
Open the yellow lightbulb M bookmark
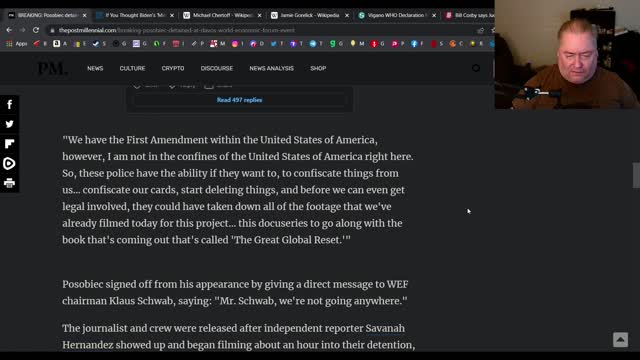coord(357,43)
